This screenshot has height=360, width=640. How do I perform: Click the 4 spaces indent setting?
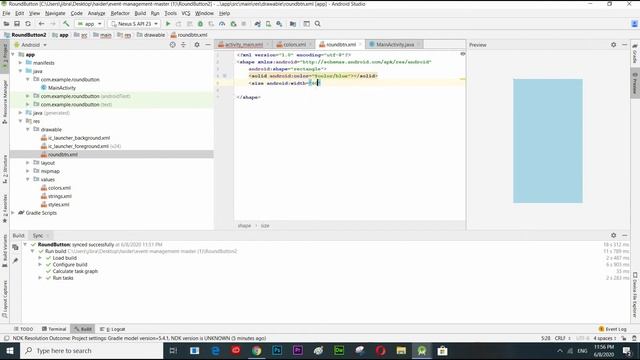(x=604, y=338)
